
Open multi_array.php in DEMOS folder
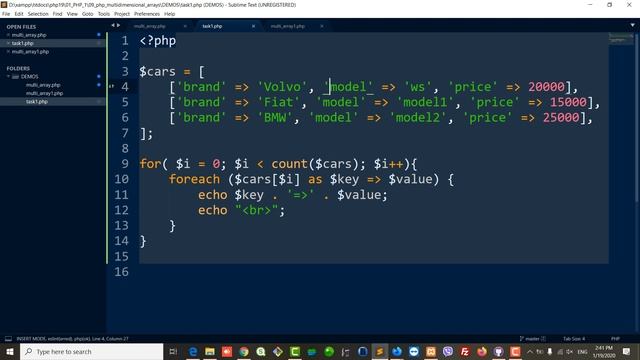[x=43, y=85]
